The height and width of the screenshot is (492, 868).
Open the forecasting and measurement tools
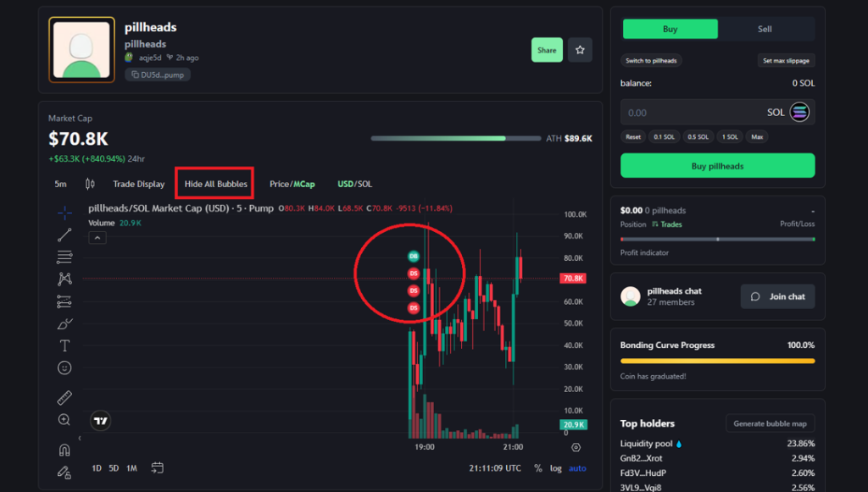click(64, 301)
